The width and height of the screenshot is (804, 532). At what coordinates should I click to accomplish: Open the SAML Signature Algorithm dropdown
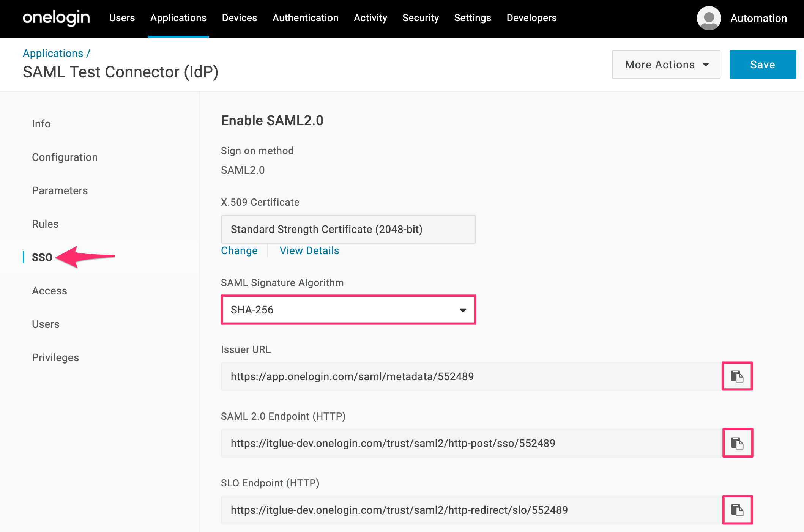click(348, 310)
